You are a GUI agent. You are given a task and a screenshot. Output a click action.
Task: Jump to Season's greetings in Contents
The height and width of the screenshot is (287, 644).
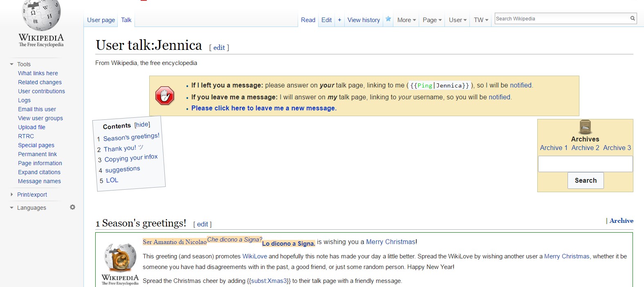click(131, 137)
